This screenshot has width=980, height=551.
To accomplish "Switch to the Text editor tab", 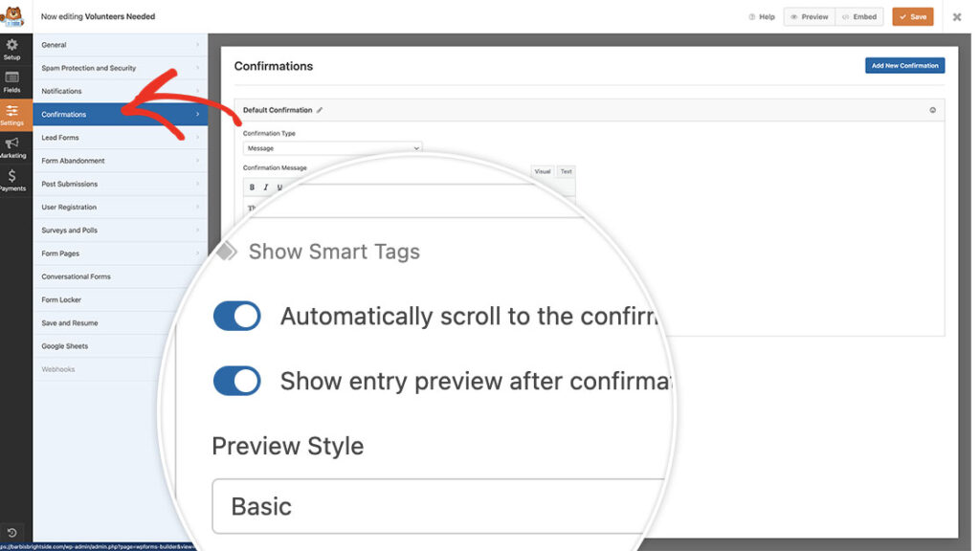I will pyautogui.click(x=565, y=171).
